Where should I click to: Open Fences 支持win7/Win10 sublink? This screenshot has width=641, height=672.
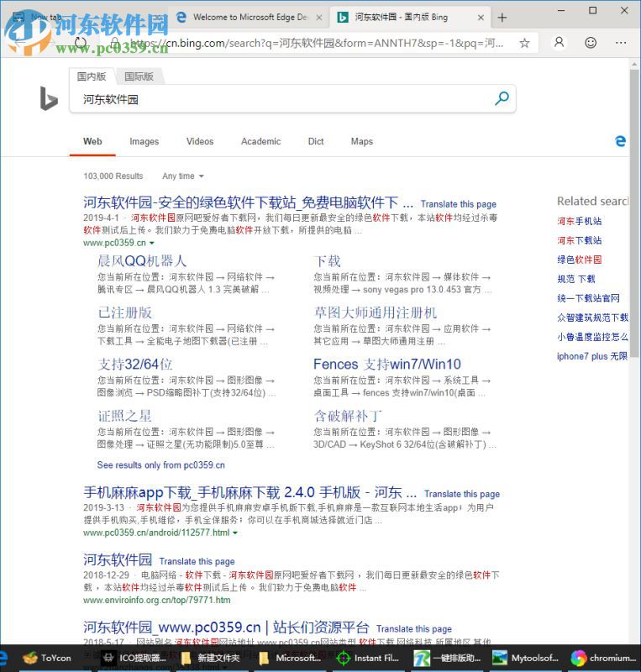387,365
